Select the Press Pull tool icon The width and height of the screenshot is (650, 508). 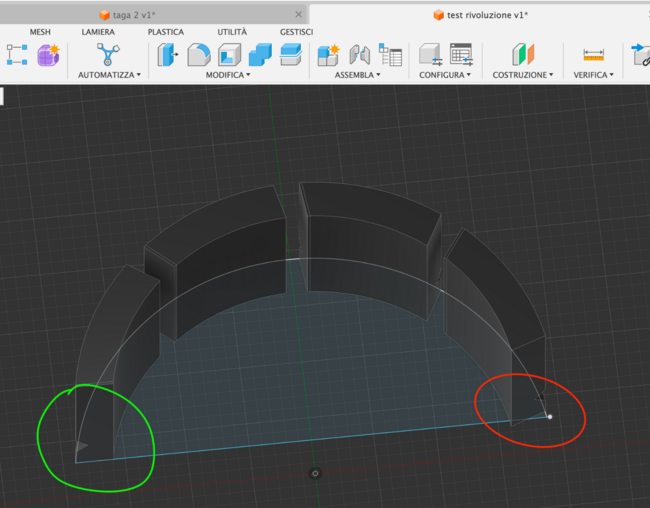(x=168, y=54)
